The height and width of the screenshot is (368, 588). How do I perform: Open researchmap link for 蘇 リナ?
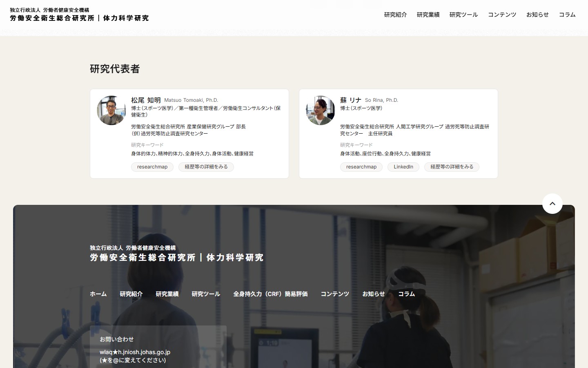coord(361,167)
